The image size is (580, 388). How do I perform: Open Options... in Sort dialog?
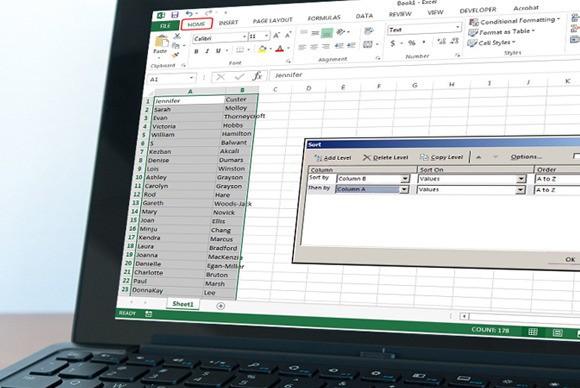pyautogui.click(x=526, y=157)
